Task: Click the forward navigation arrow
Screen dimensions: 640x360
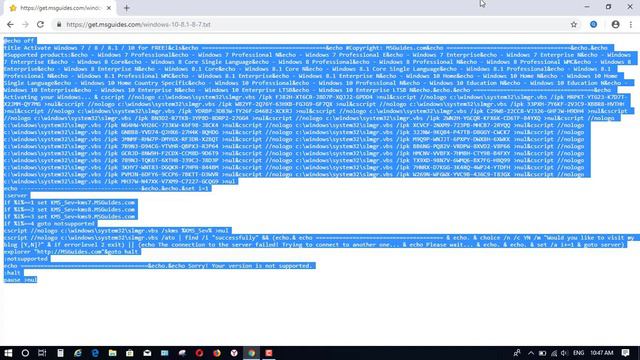Action: pyautogui.click(x=25, y=24)
